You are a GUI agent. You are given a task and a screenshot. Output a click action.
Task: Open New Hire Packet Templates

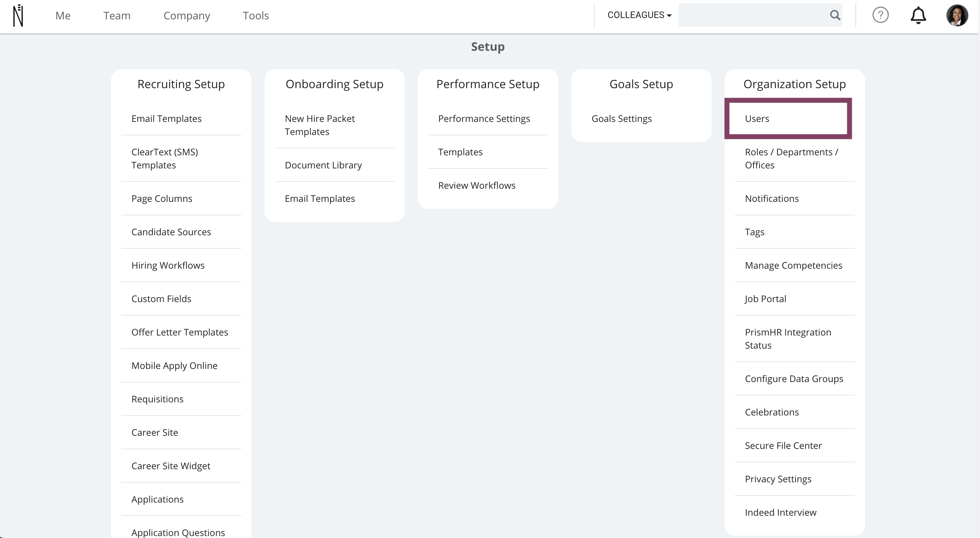320,125
